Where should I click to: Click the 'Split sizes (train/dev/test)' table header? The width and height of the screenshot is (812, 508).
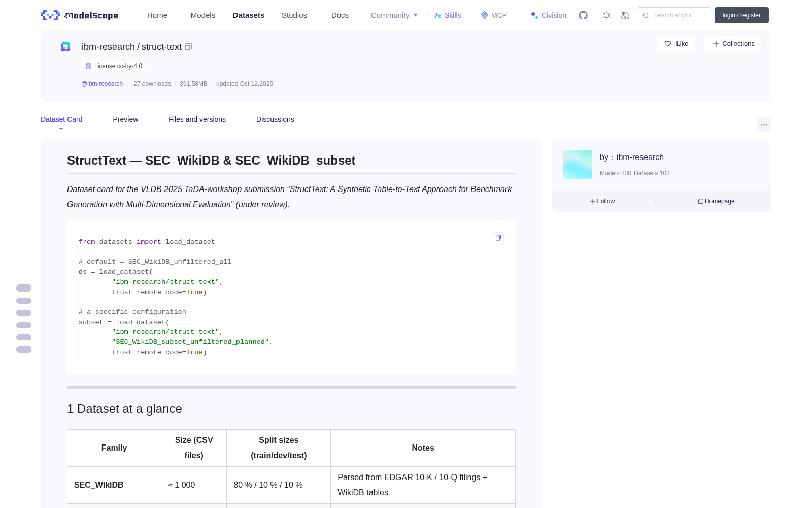[279, 448]
